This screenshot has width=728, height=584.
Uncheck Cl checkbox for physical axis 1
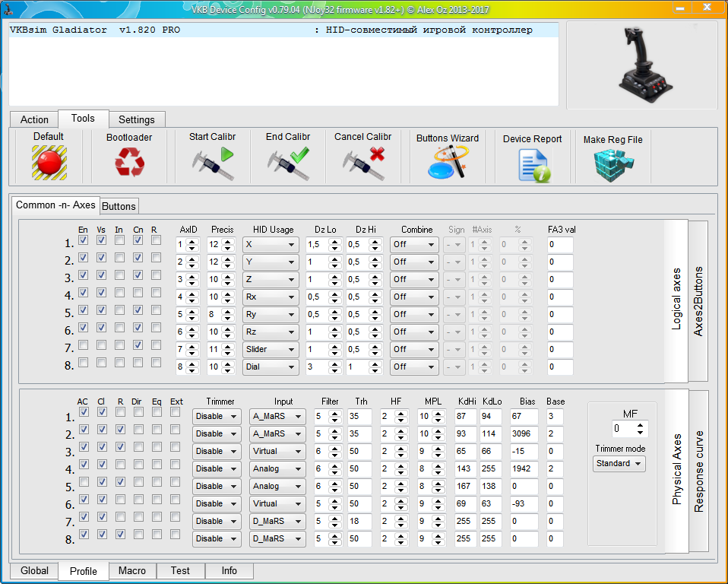point(102,412)
